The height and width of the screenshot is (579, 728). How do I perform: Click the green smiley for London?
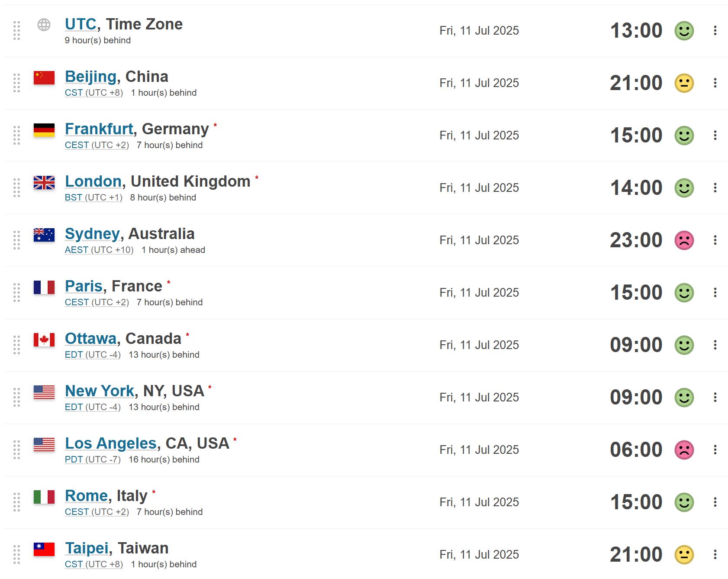click(684, 188)
